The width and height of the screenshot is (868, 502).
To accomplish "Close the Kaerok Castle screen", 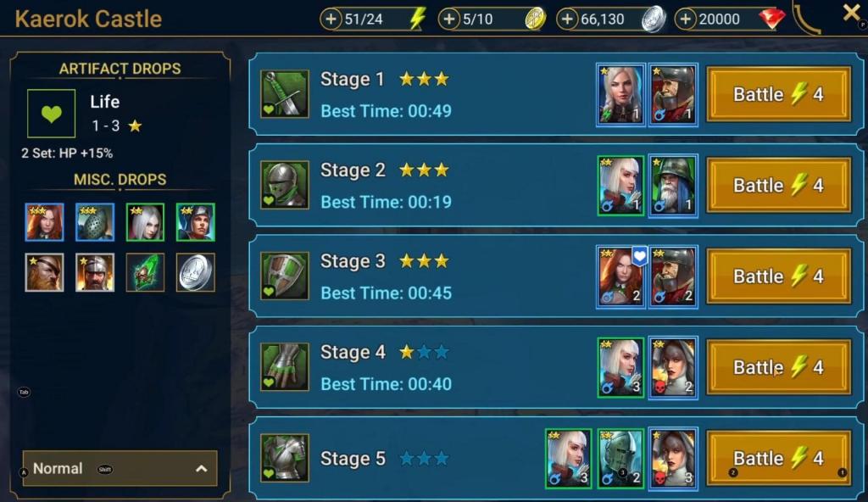I will click(851, 13).
